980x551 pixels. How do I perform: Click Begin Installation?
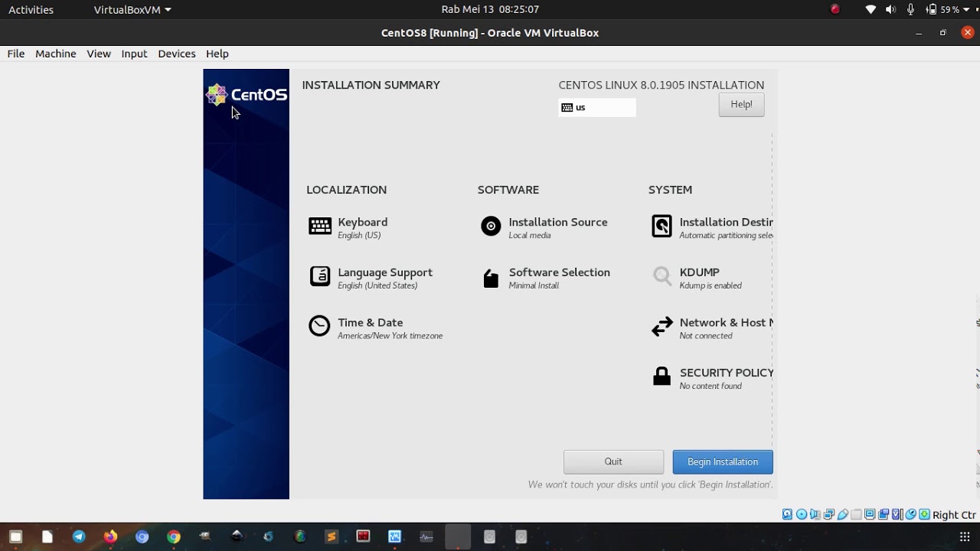pos(723,461)
